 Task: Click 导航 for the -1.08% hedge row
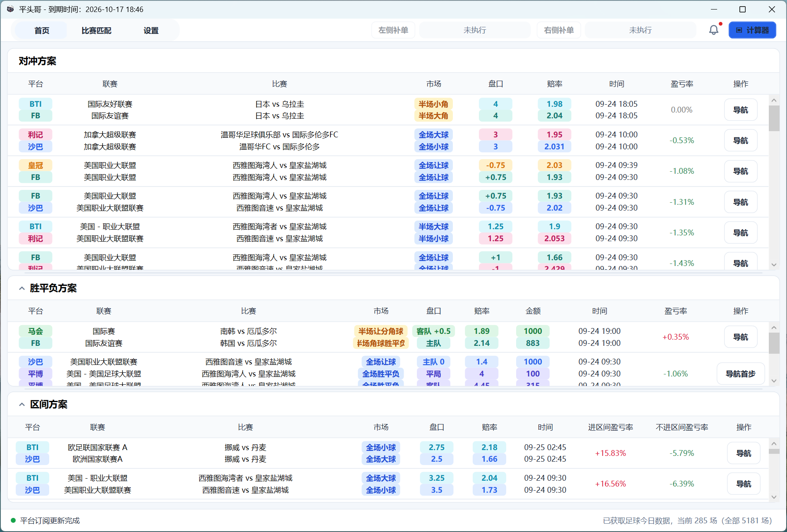tap(741, 171)
